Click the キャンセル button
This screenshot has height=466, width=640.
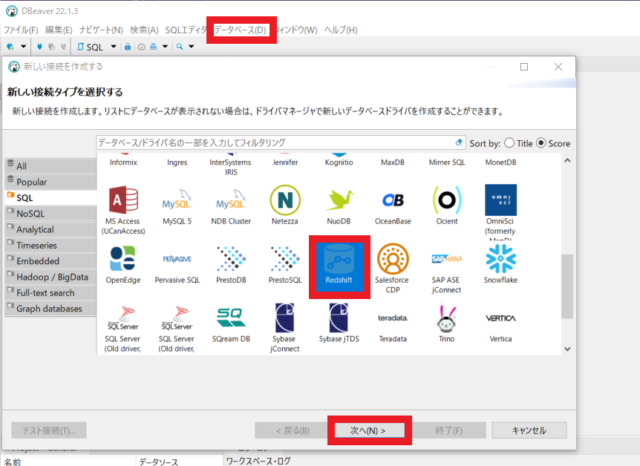click(529, 430)
